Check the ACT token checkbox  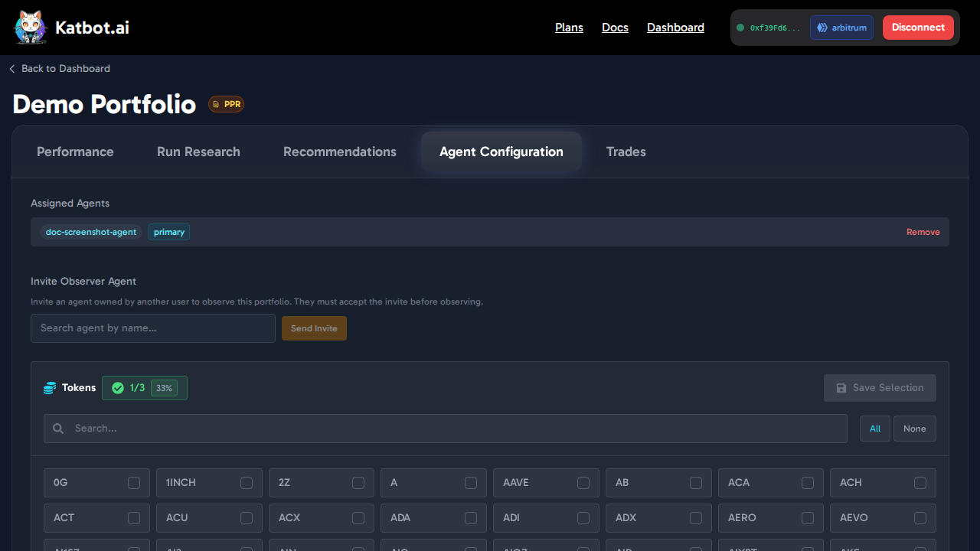coord(134,518)
